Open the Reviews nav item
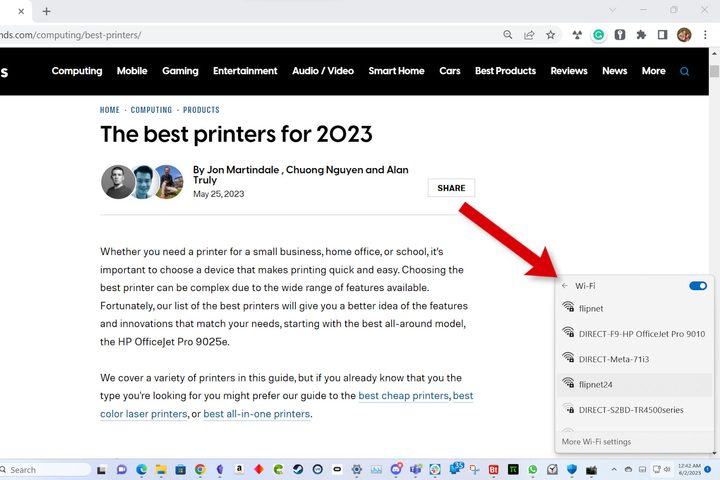The height and width of the screenshot is (480, 720). point(569,71)
